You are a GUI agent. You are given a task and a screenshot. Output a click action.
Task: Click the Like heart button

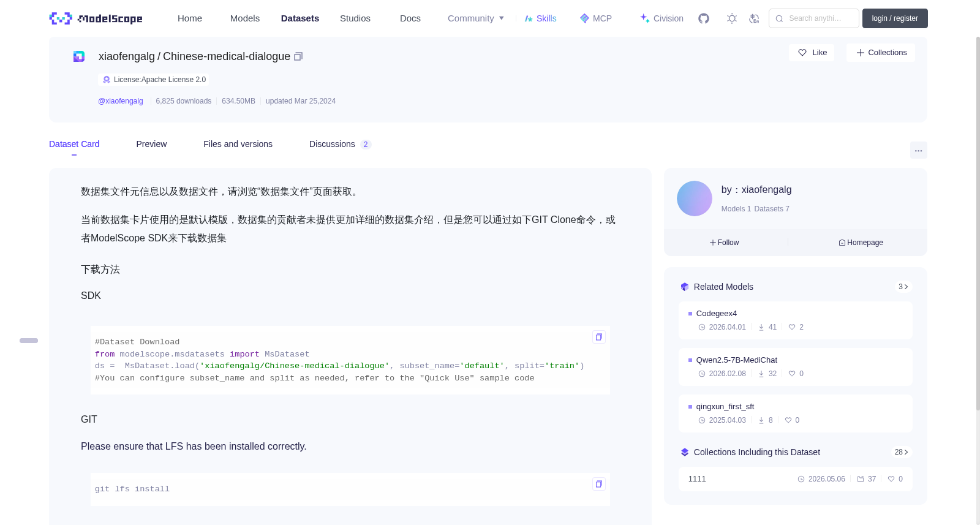pos(812,53)
